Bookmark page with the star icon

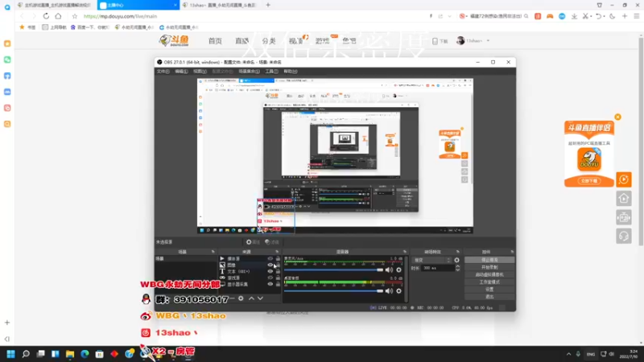[x=74, y=16]
